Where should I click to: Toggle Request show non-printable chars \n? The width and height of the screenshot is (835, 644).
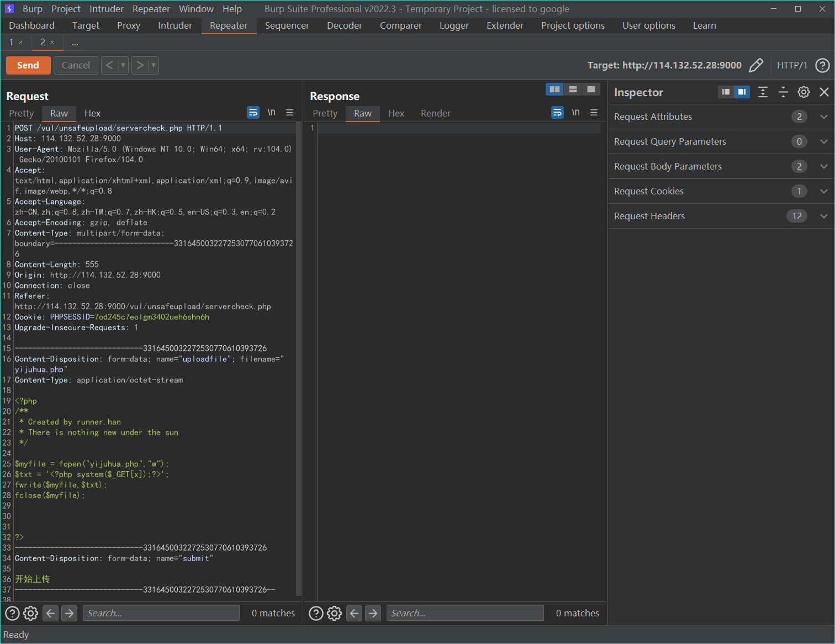(271, 113)
